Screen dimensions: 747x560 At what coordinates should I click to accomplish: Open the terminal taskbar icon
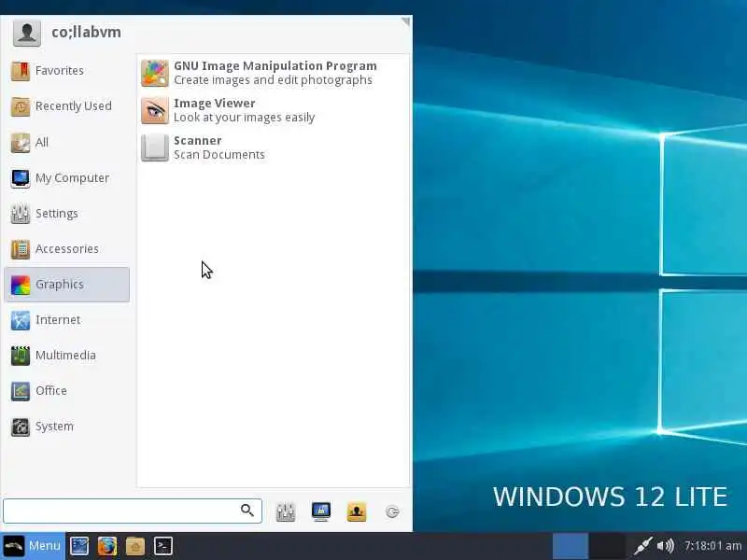[x=162, y=546]
